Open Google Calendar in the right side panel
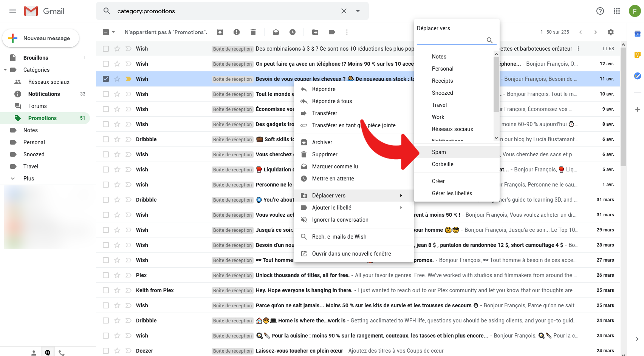Screen dimensions: 644x356 (x=637, y=34)
